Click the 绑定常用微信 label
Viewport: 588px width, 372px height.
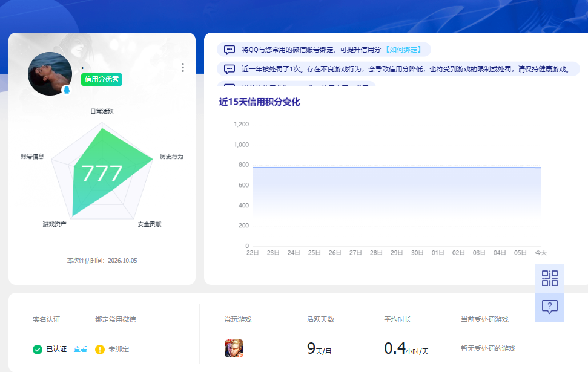(x=116, y=319)
